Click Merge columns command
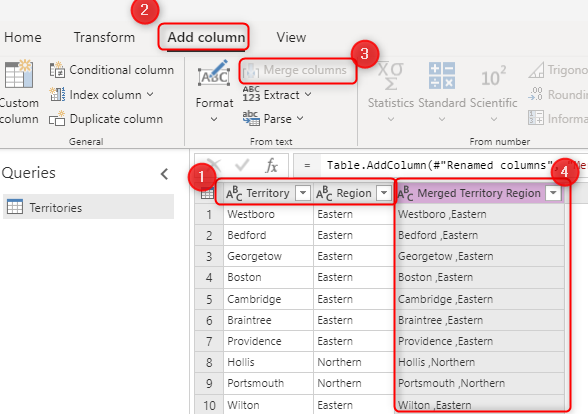The width and height of the screenshot is (588, 414). click(295, 70)
